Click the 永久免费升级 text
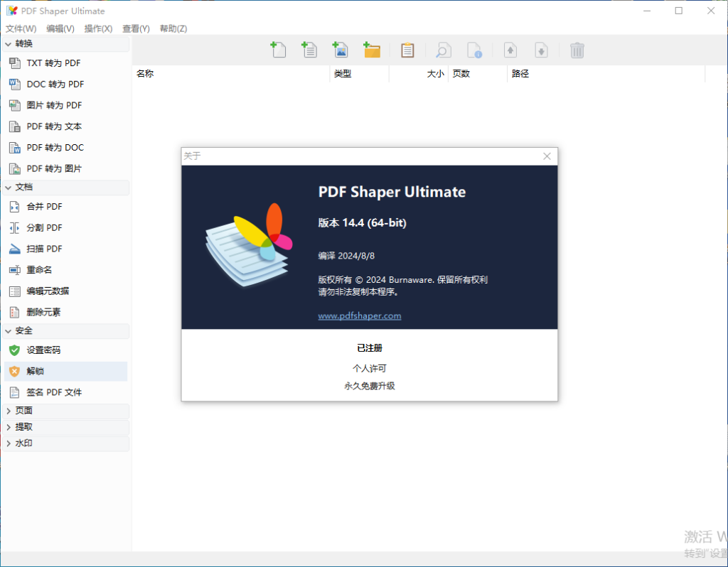Viewport: 728px width, 567px height. click(370, 386)
